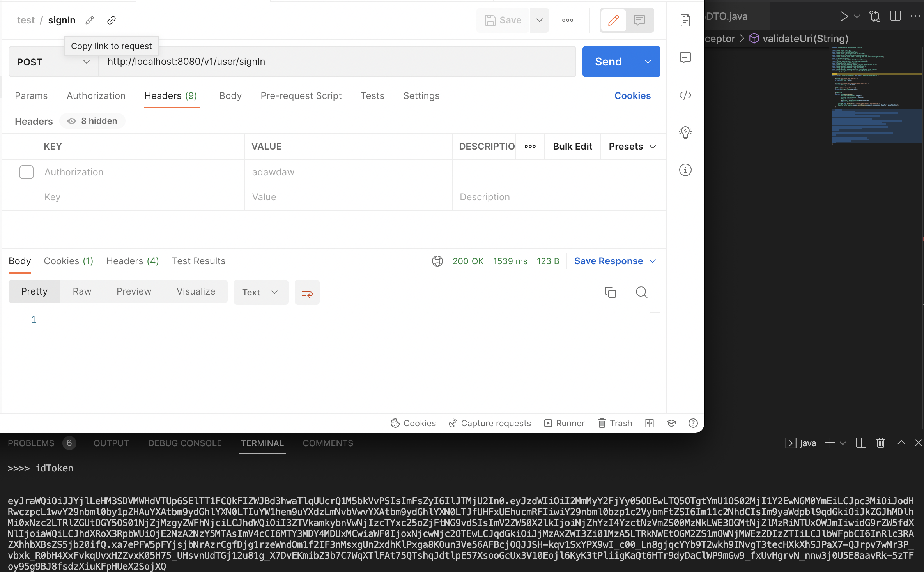Image resolution: width=924 pixels, height=572 pixels.
Task: Open comments icon in right sidebar
Action: [x=685, y=58]
